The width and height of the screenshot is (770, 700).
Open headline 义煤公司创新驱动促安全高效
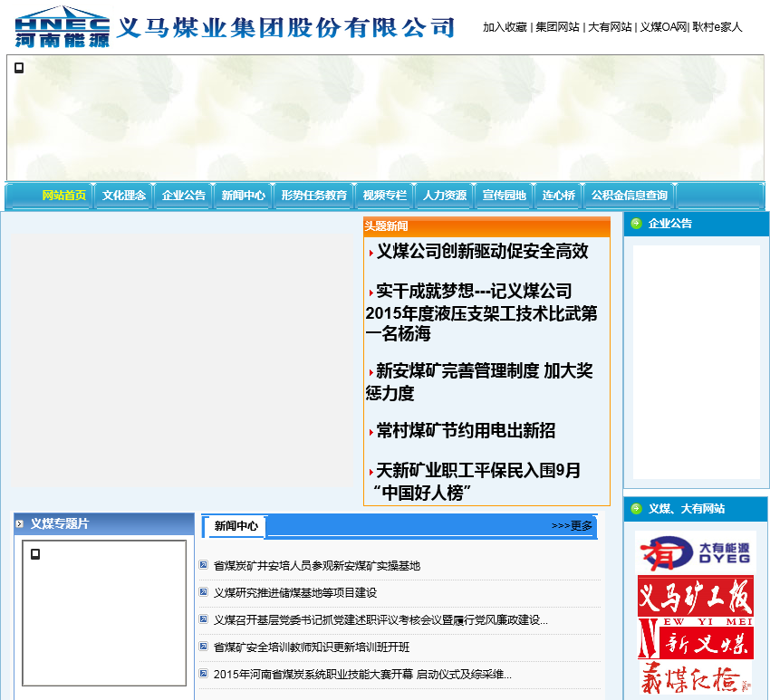click(x=482, y=252)
